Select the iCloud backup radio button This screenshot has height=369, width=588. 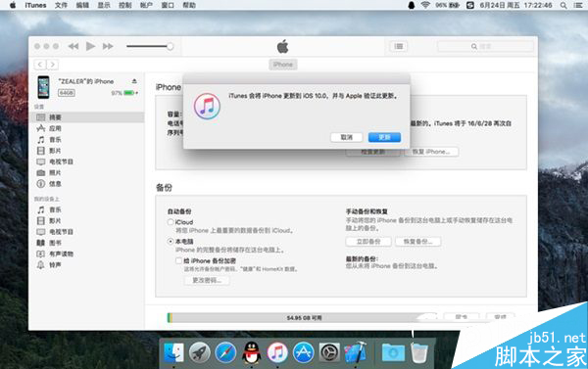171,222
